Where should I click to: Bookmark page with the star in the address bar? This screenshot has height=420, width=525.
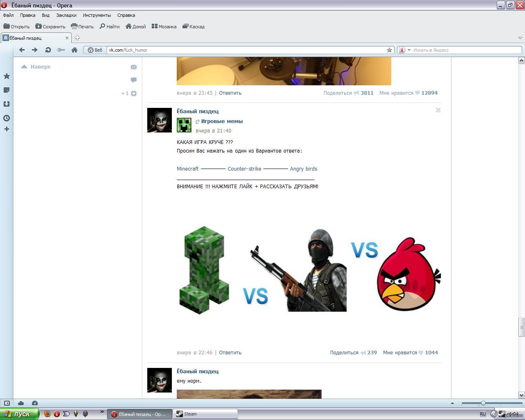click(389, 50)
